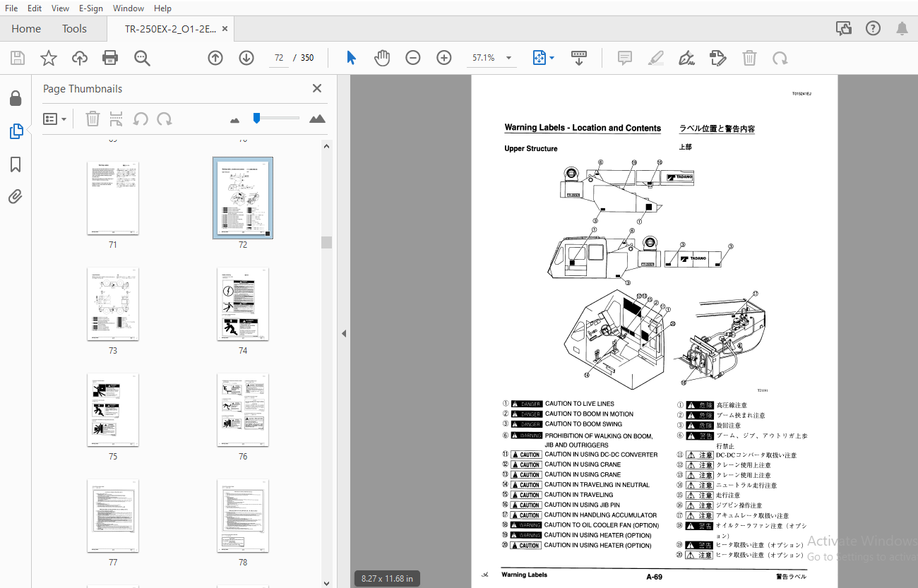Select the Highlight text pen tool
The width and height of the screenshot is (918, 588).
[656, 58]
